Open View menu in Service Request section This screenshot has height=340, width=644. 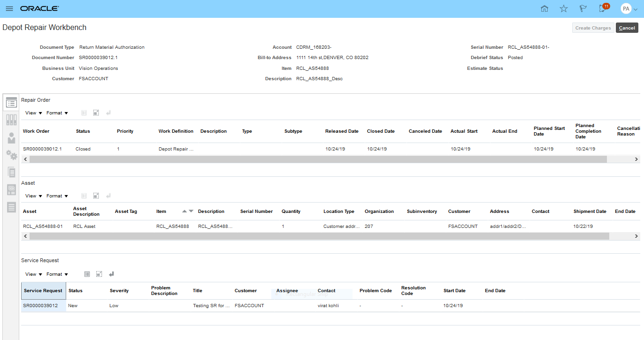(34, 274)
